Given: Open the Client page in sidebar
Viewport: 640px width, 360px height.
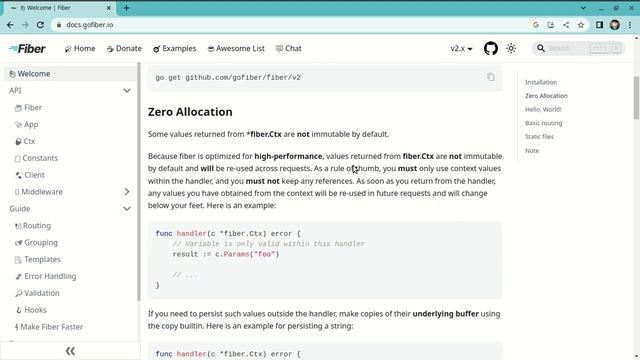Looking at the screenshot, I should click(29, 175).
